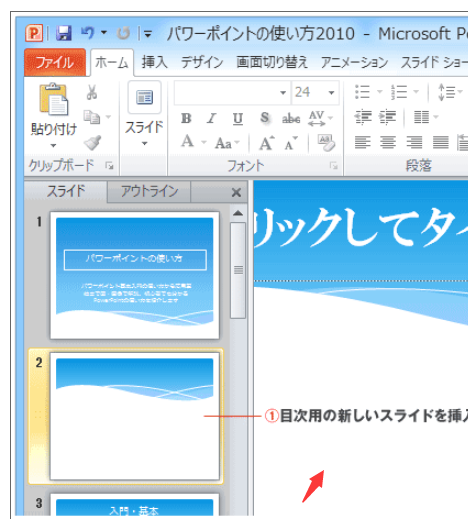The height and width of the screenshot is (519, 468).
Task: Open the font name dropdown list
Action: pos(283,93)
